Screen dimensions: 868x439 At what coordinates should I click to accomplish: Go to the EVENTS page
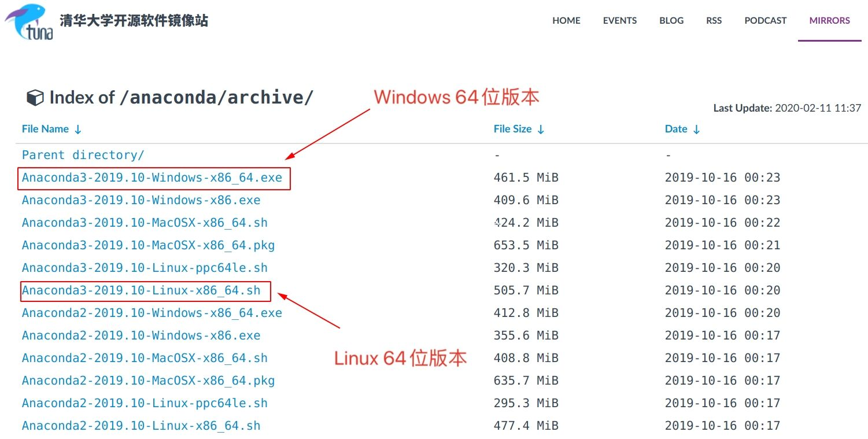pyautogui.click(x=619, y=20)
